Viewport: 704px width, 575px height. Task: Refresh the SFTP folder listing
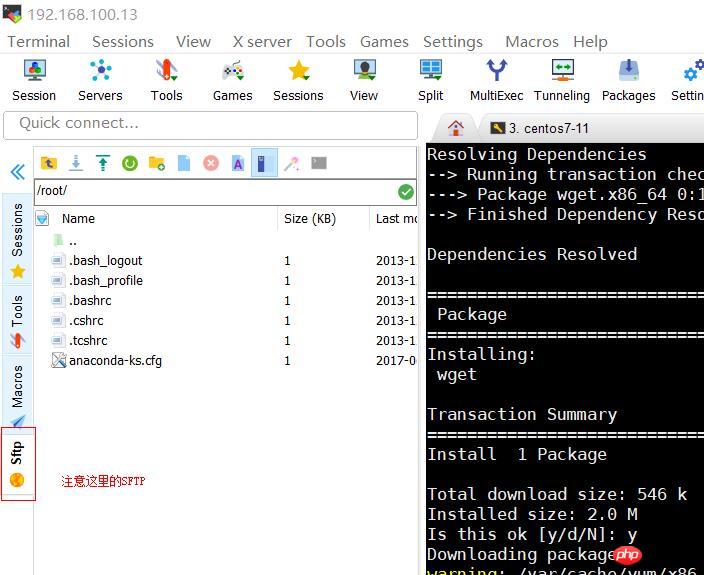tap(130, 163)
